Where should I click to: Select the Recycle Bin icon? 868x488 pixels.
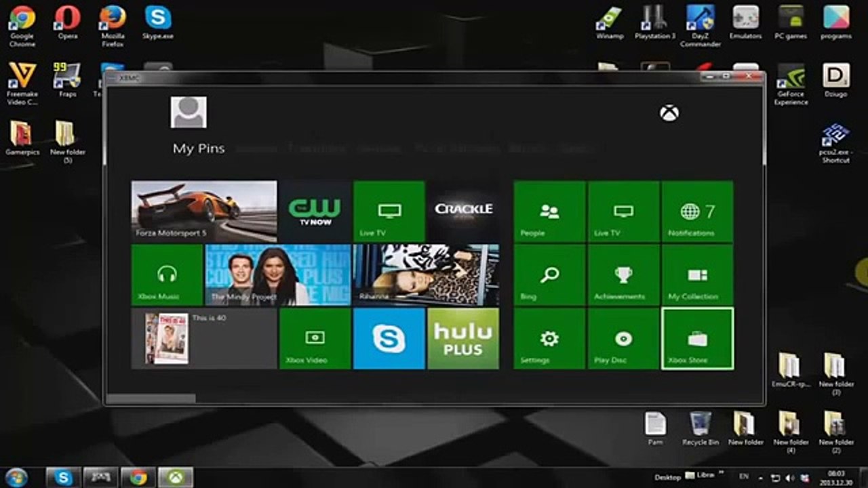[701, 428]
